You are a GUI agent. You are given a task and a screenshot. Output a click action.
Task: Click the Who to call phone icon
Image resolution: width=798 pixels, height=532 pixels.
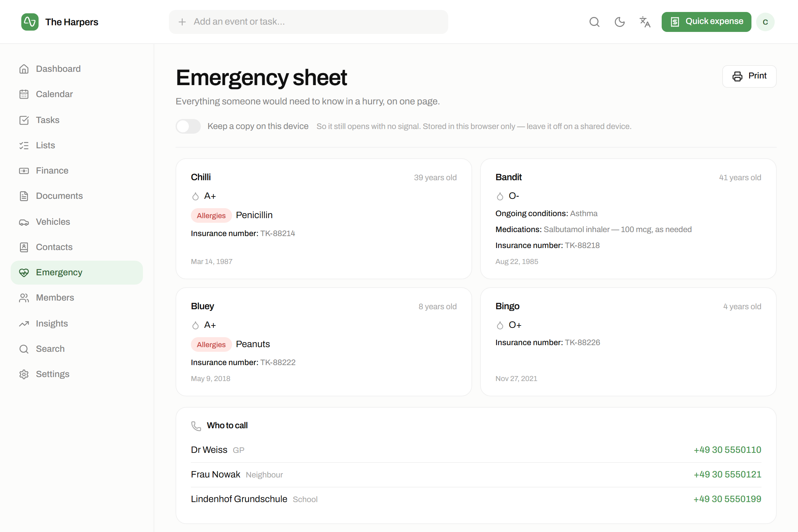click(x=196, y=426)
